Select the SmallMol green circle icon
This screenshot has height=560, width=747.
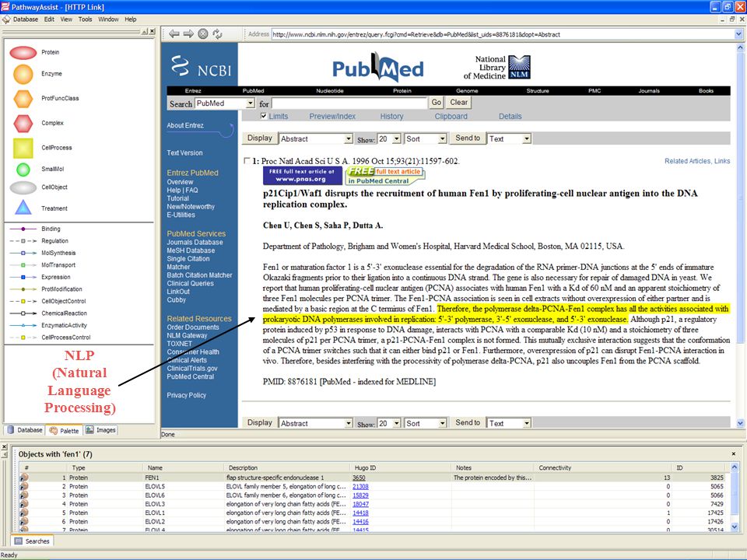click(23, 169)
